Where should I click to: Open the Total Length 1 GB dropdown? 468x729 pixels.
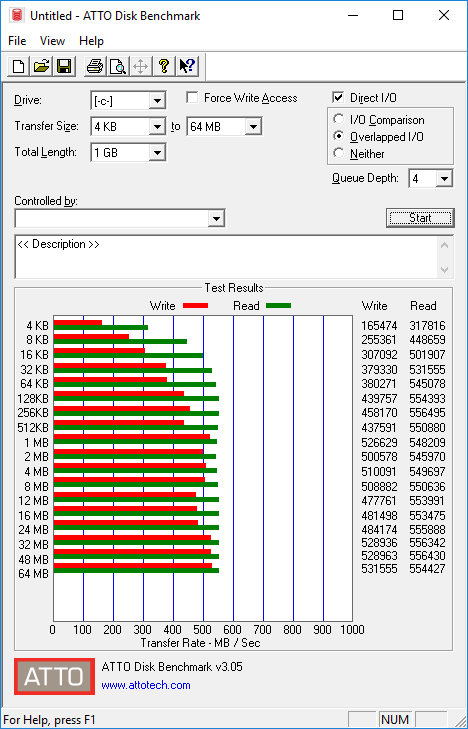[157, 152]
